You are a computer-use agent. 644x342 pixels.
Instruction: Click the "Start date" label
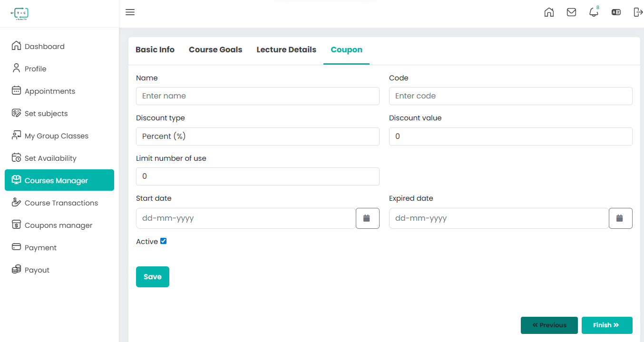point(154,198)
